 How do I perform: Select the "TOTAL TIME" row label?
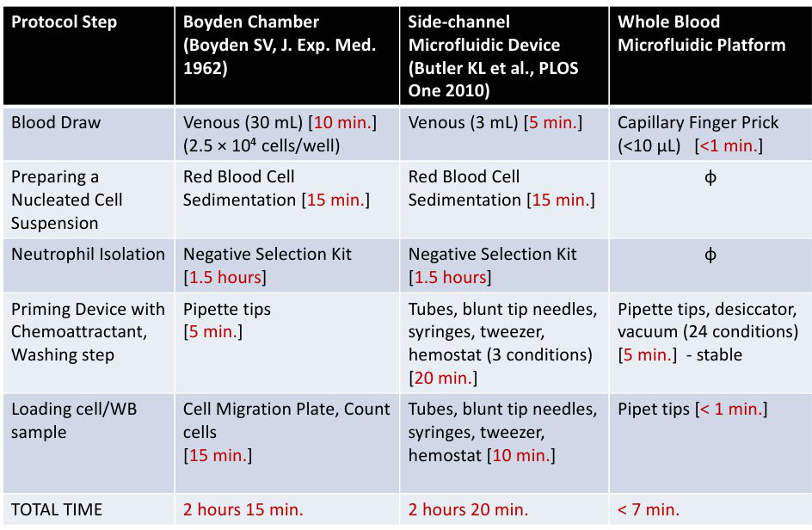click(x=57, y=509)
